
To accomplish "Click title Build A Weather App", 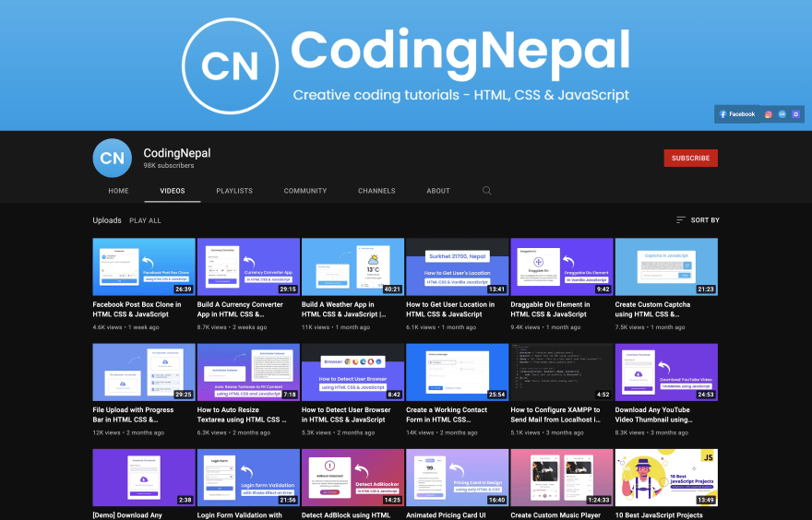I will pyautogui.click(x=343, y=310).
